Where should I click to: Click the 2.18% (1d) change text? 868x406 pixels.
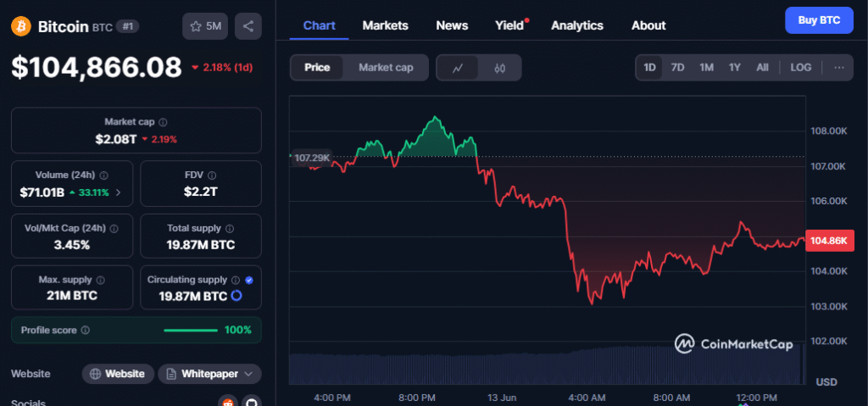pyautogui.click(x=227, y=68)
